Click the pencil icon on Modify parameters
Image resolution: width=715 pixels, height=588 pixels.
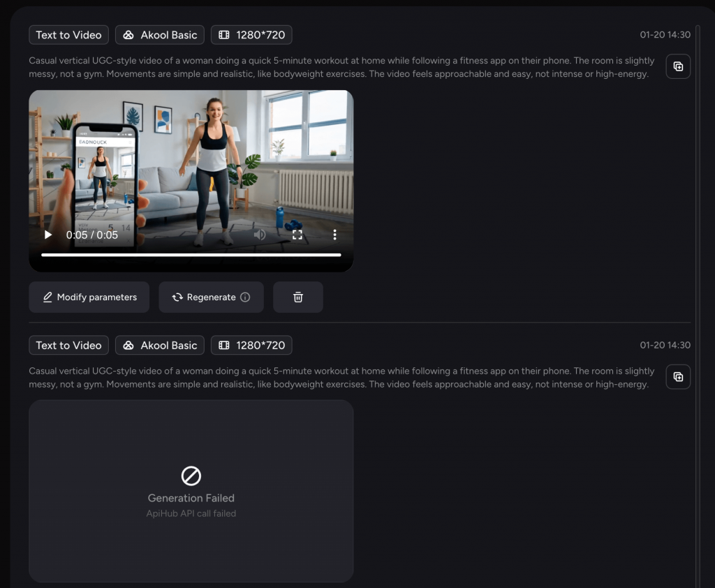[x=48, y=297]
